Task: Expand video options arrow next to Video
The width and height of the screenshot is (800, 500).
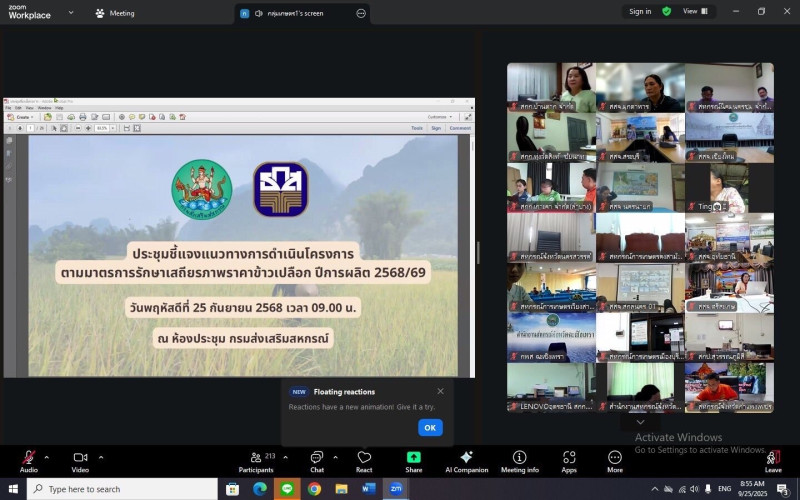Action: [100, 457]
